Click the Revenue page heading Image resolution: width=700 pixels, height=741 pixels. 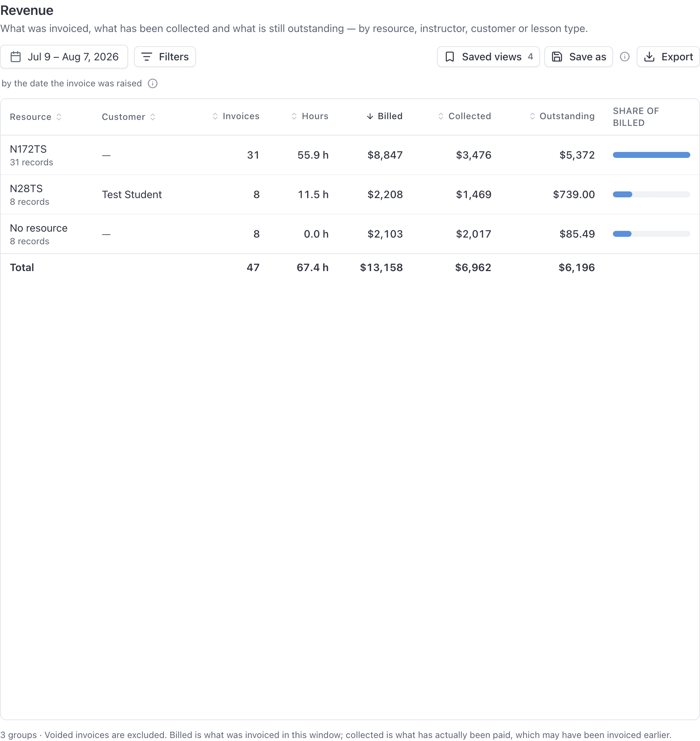[27, 10]
